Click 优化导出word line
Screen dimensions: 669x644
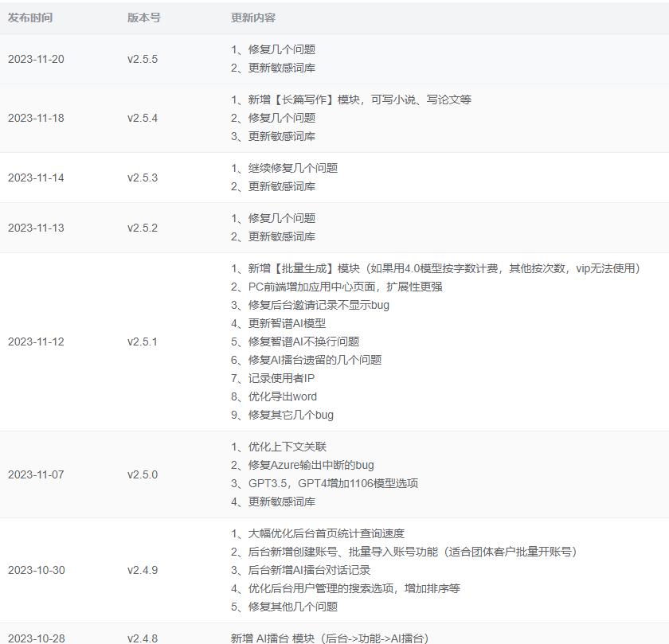pos(274,396)
